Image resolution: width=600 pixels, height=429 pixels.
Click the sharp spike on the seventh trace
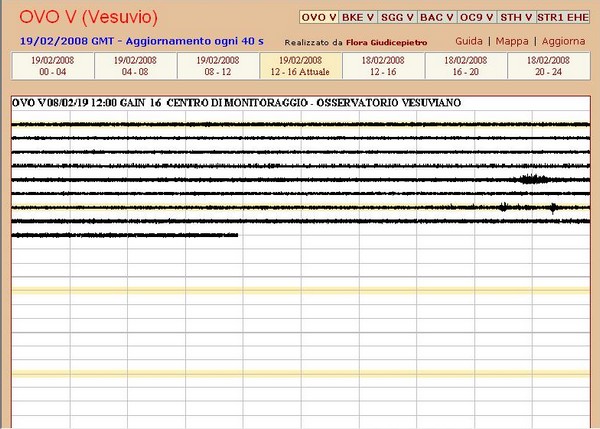pos(553,208)
